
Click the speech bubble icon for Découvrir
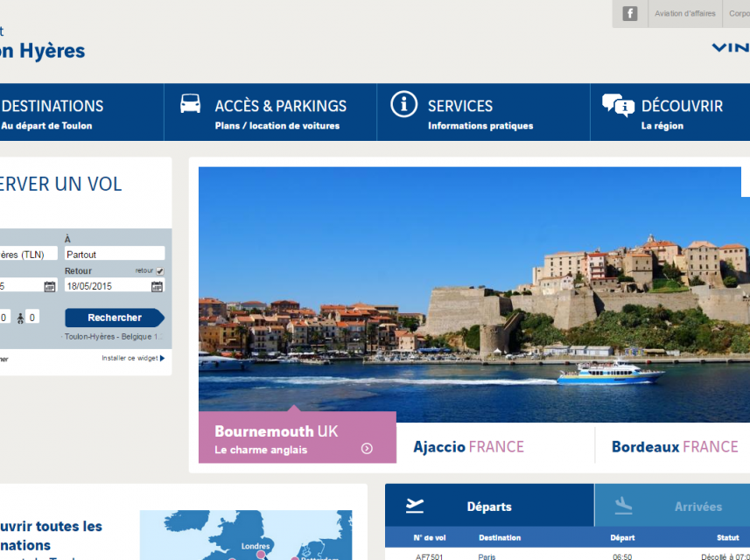618,105
